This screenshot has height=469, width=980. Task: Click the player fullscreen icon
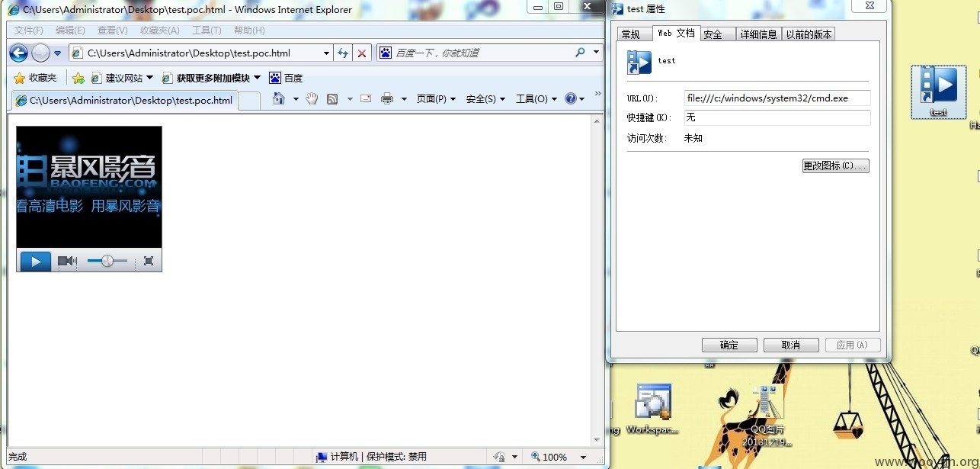[149, 261]
